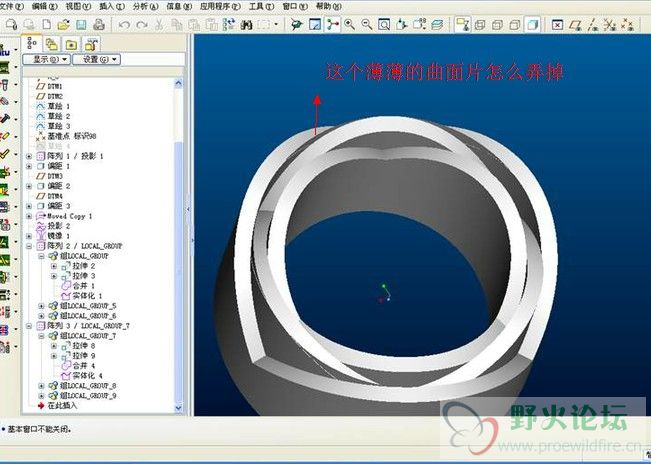Click the New file icon
This screenshot has height=464, width=651.
[x=47, y=24]
